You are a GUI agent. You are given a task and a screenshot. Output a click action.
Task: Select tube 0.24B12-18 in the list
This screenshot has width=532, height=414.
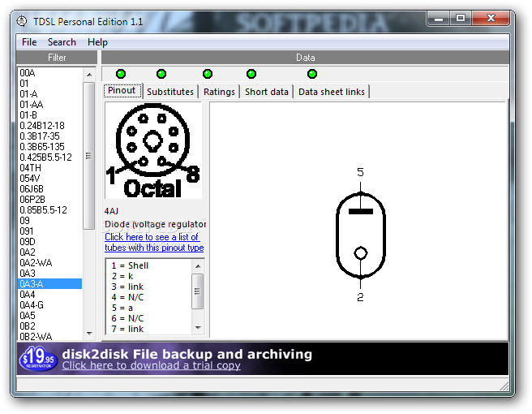point(50,126)
